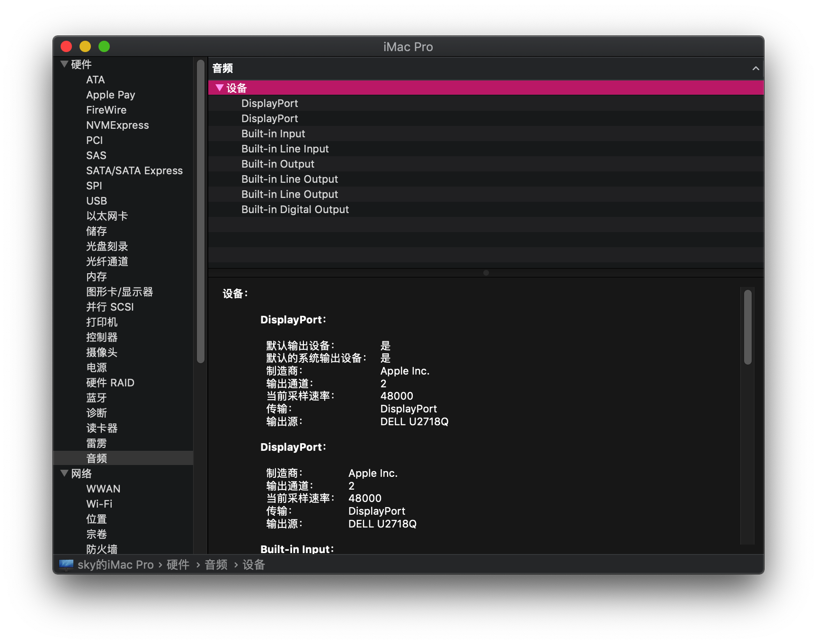Viewport: 817px width, 644px height.
Task: Choose the Built-in Line Input device
Action: [x=486, y=149]
